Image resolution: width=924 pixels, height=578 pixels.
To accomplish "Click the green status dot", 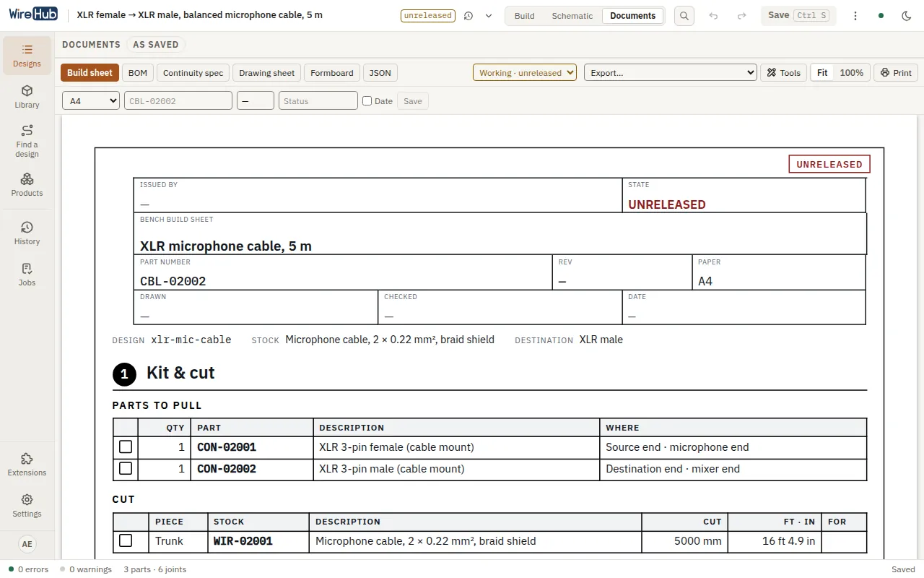I will pyautogui.click(x=881, y=16).
